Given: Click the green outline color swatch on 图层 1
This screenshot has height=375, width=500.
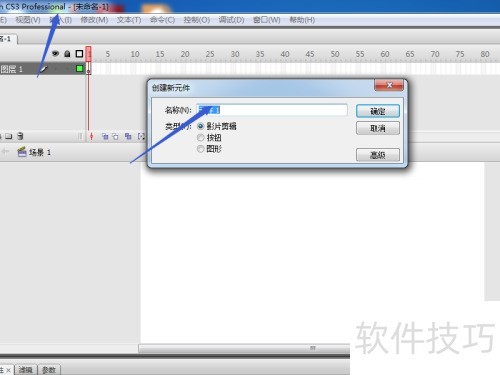Looking at the screenshot, I should tap(79, 69).
